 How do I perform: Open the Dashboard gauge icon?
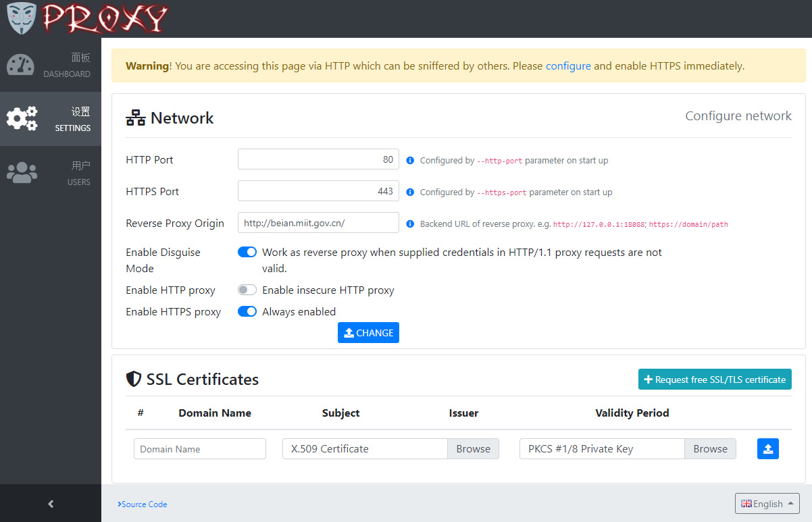click(x=20, y=66)
